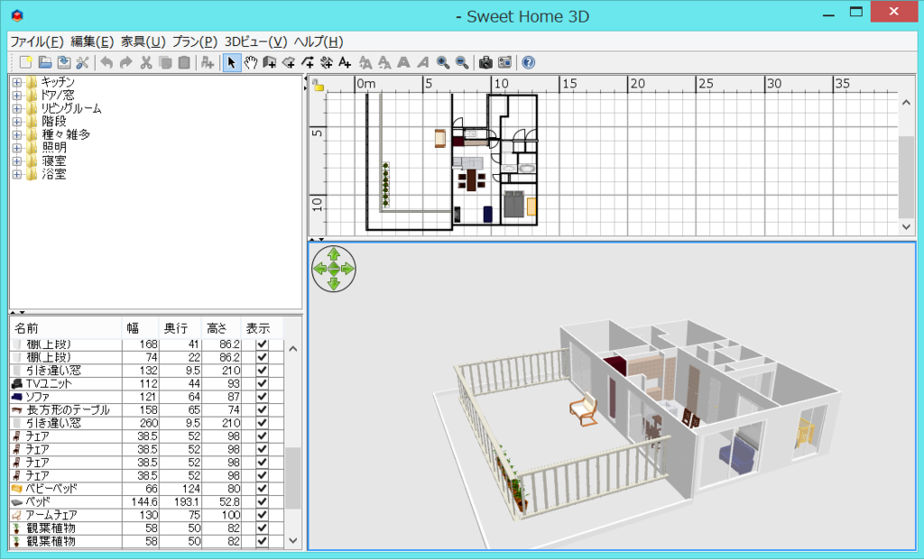
Task: Toggle checkbox for 引き違い窓 width 132
Action: coord(263,371)
